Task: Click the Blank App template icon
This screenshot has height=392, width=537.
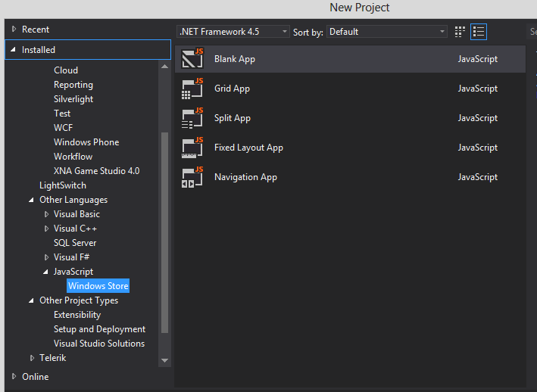Action: pyautogui.click(x=193, y=59)
